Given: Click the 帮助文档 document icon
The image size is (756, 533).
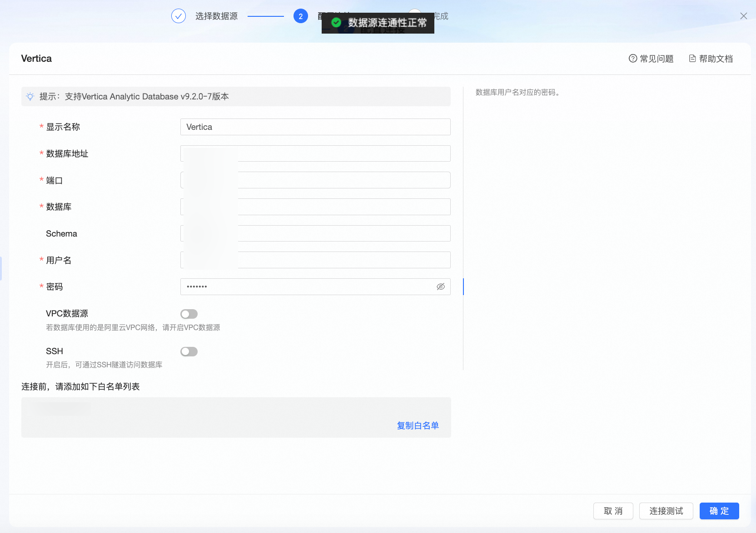Looking at the screenshot, I should click(x=692, y=59).
